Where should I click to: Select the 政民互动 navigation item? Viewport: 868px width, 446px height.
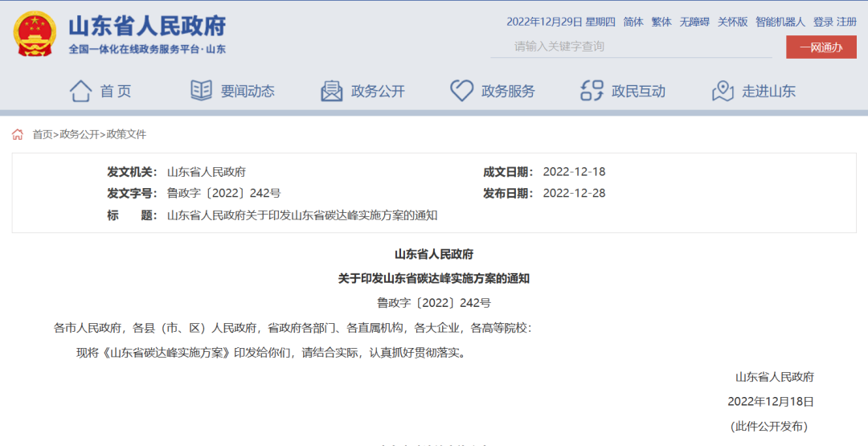pyautogui.click(x=638, y=92)
